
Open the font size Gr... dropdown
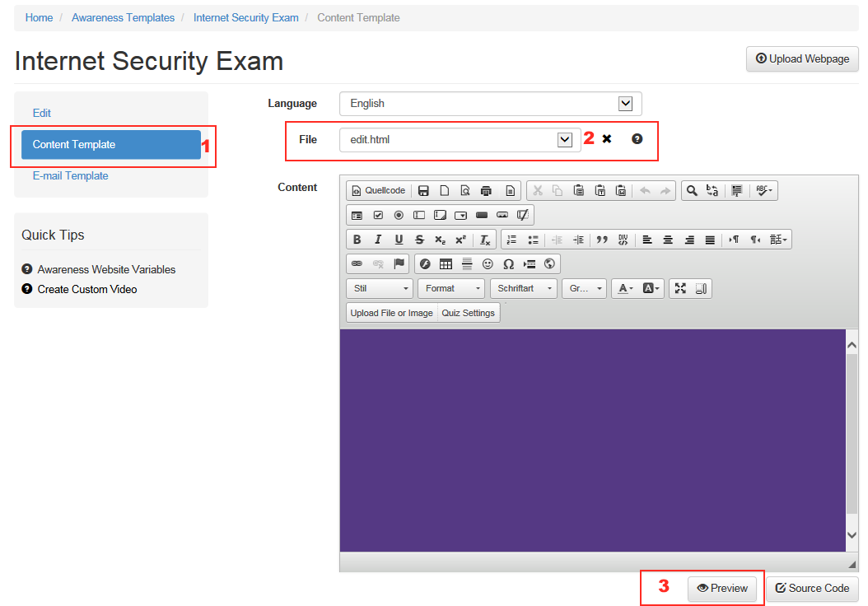[585, 288]
